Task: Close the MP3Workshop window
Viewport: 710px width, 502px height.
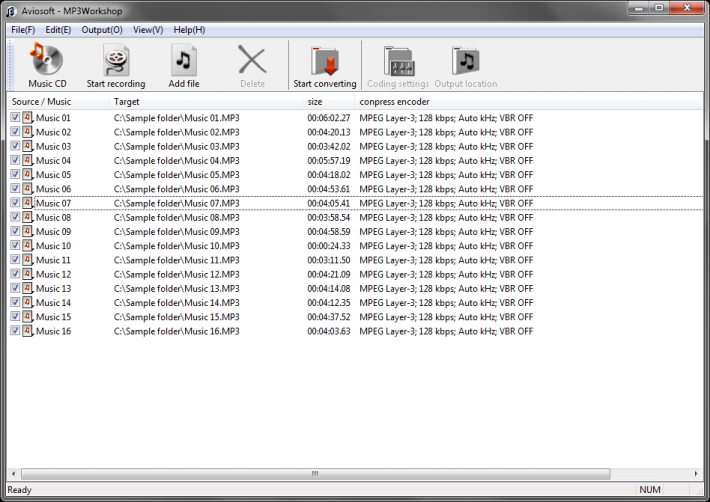Action: pyautogui.click(x=687, y=8)
